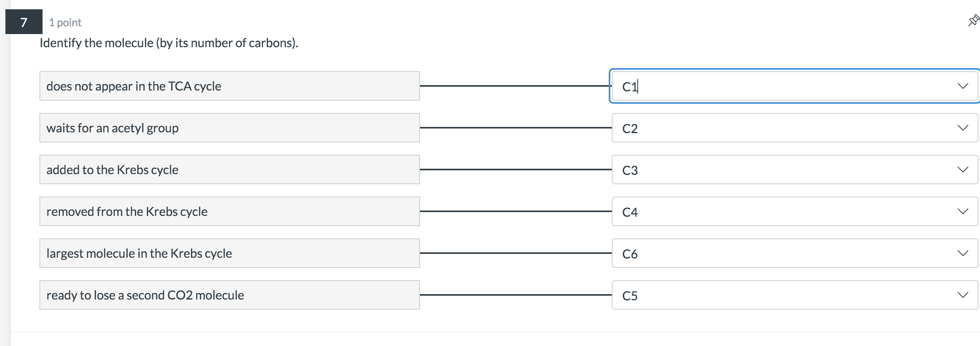Click the C4 selection field text
This screenshot has width=980, height=346.
pos(630,212)
